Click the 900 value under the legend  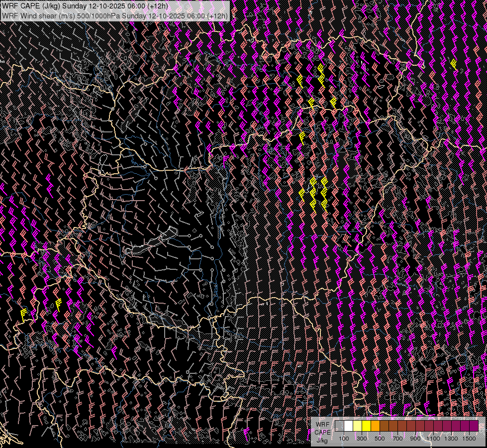tap(415, 439)
